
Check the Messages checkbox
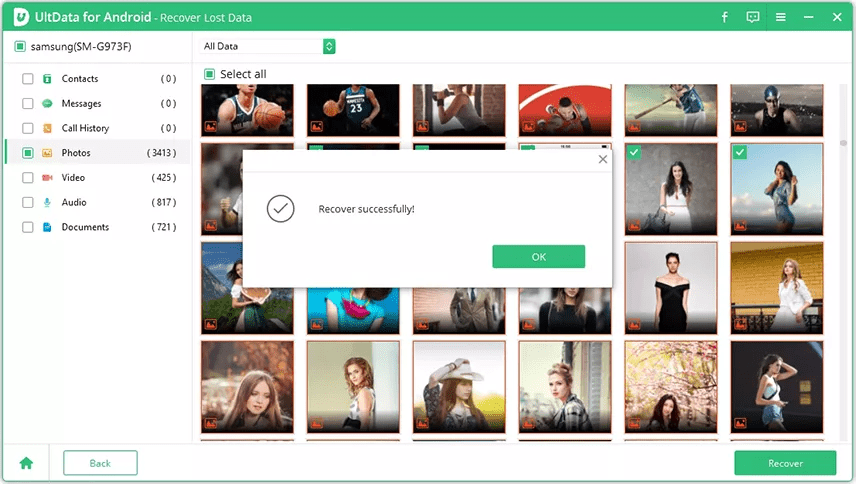pos(28,103)
